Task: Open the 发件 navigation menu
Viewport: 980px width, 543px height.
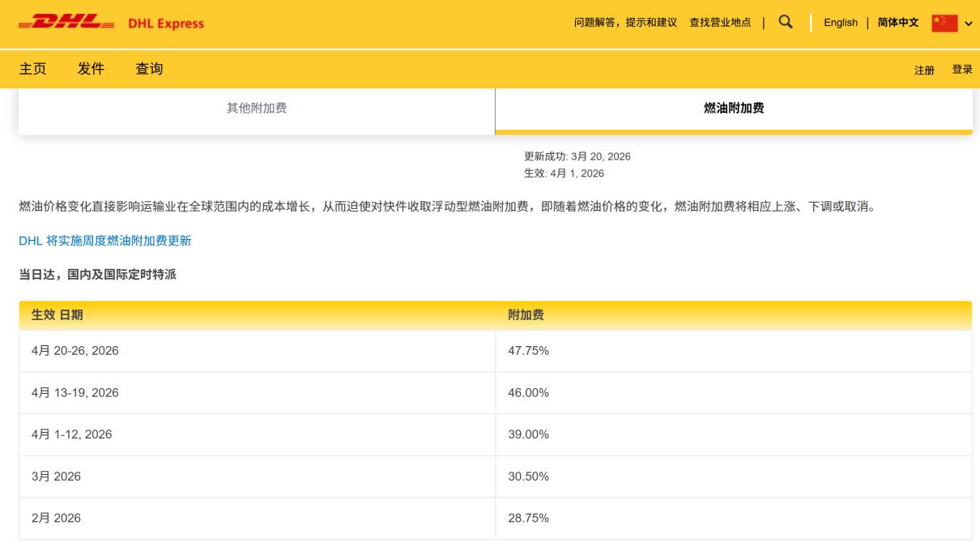Action: tap(90, 69)
